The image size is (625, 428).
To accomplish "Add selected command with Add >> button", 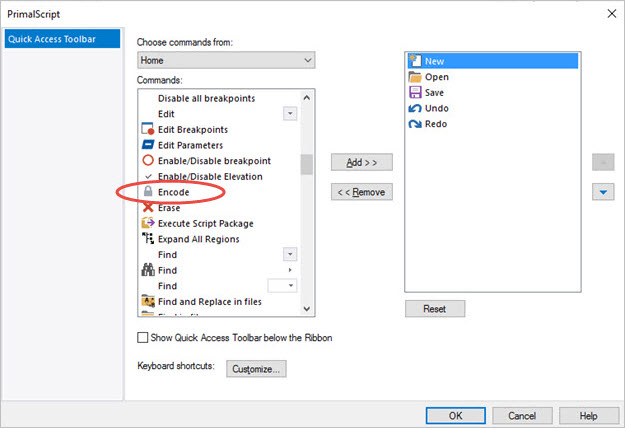I will (x=362, y=162).
